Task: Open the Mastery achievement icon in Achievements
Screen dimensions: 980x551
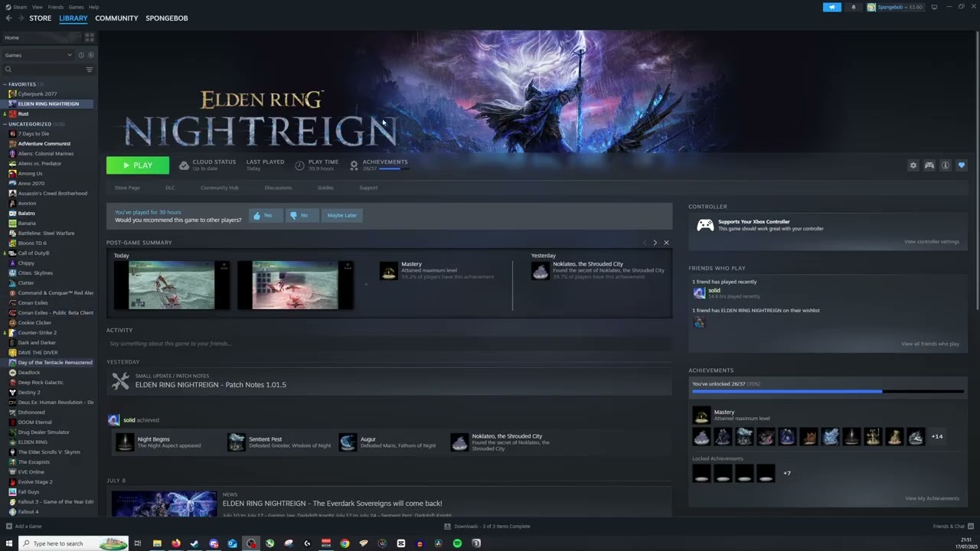Action: [x=701, y=415]
